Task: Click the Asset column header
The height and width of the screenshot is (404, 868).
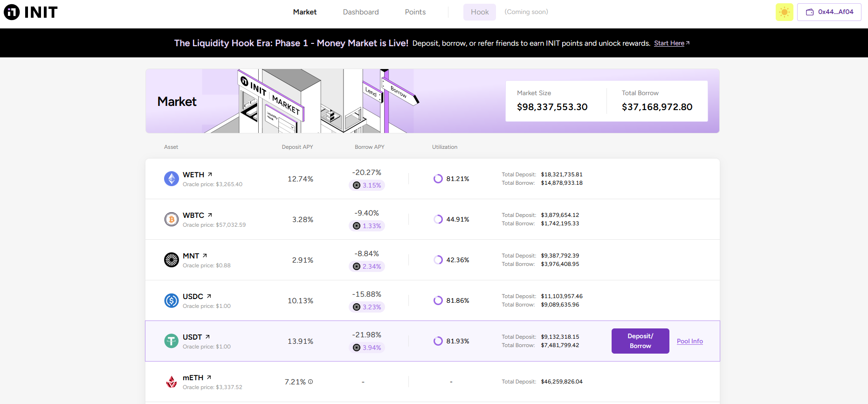Action: 171,147
